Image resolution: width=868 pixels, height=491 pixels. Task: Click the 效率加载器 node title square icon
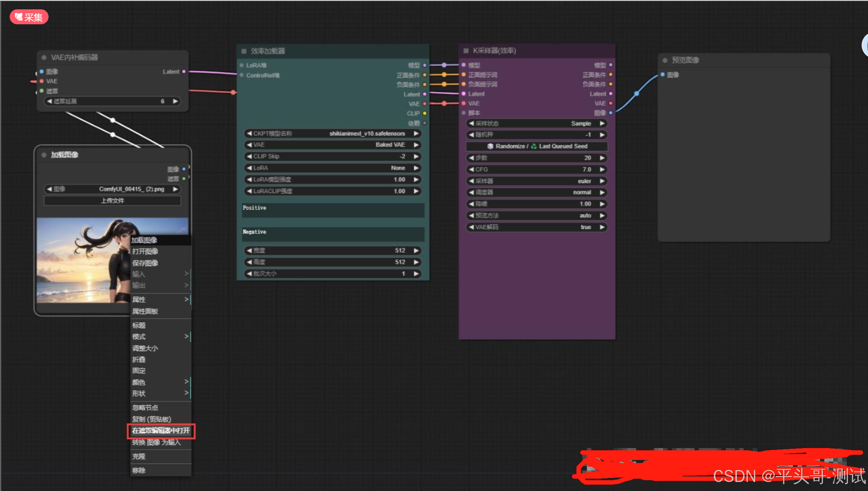244,51
